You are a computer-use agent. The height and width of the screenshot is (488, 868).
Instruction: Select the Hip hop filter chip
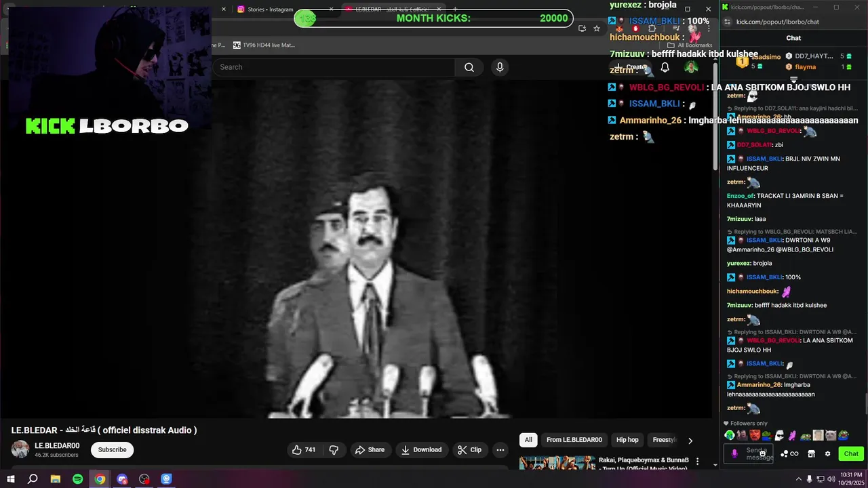627,440
